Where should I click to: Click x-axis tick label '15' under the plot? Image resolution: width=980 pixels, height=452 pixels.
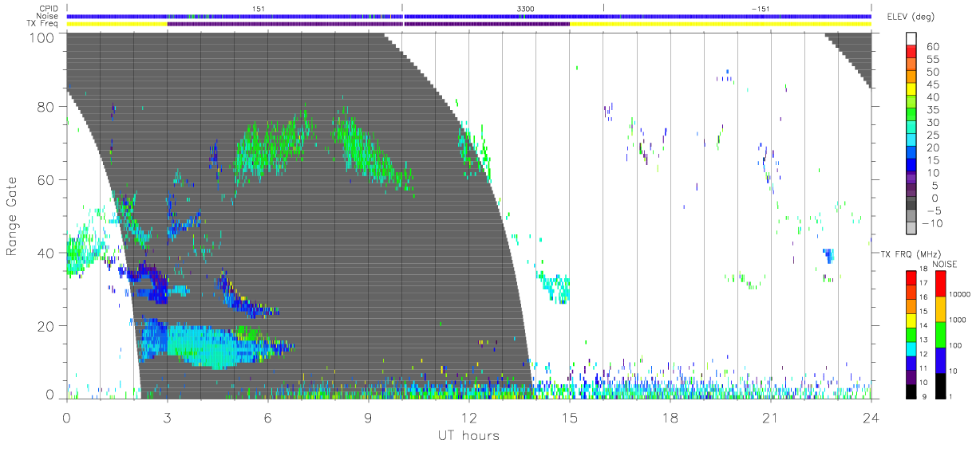pyautogui.click(x=569, y=417)
